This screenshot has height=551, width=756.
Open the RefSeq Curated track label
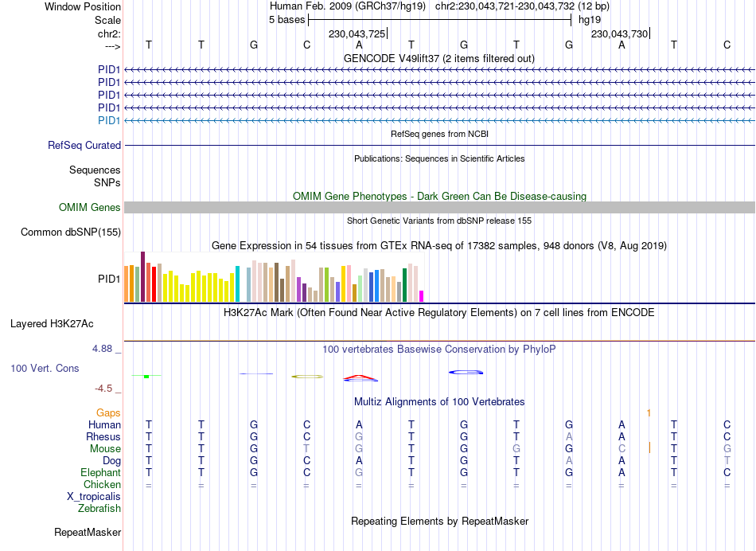tap(84, 145)
